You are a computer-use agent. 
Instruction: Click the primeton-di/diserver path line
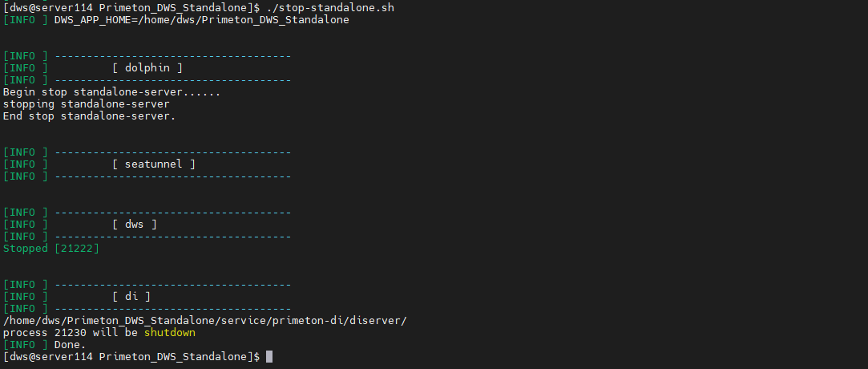(205, 320)
